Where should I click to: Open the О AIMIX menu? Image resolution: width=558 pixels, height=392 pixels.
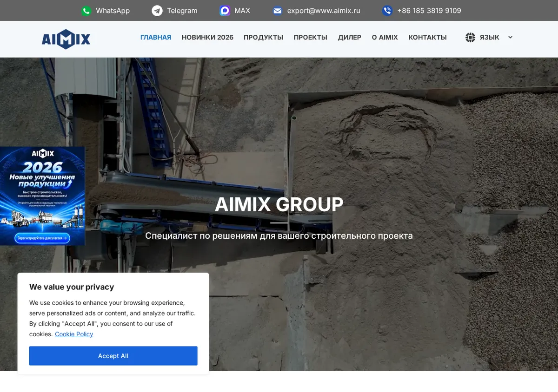(385, 37)
